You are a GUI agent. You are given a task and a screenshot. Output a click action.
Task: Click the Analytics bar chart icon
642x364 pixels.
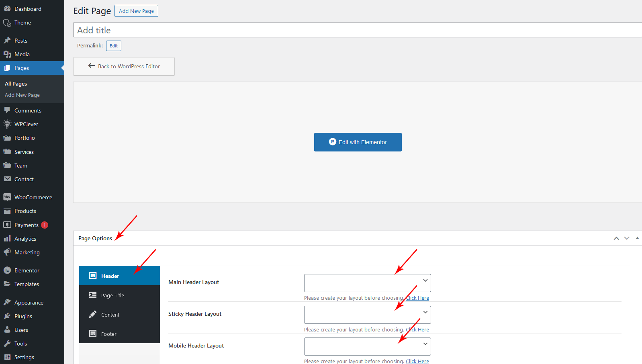7,239
